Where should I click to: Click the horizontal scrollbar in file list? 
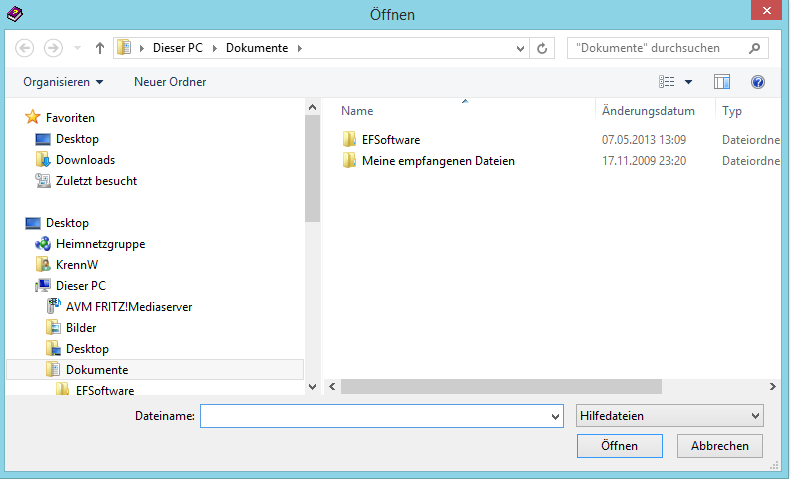point(500,386)
